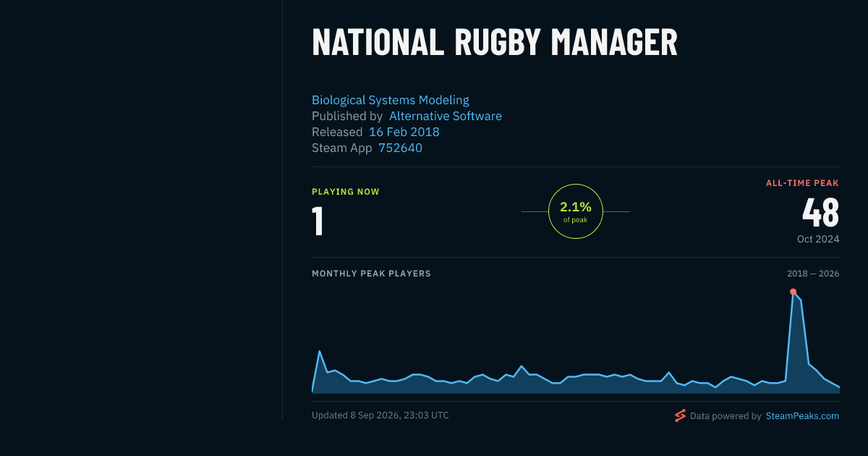
Task: Open the SteamPeaks.com link
Action: [802, 416]
